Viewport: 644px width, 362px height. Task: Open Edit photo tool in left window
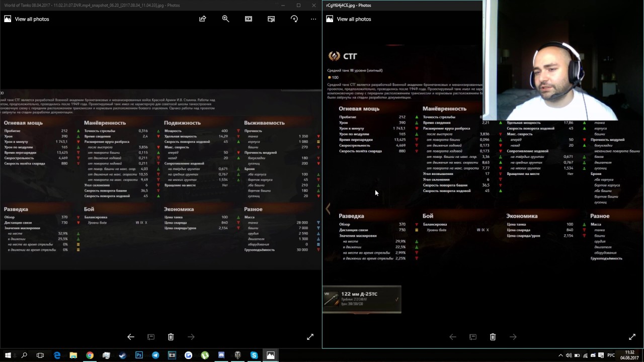click(x=271, y=19)
